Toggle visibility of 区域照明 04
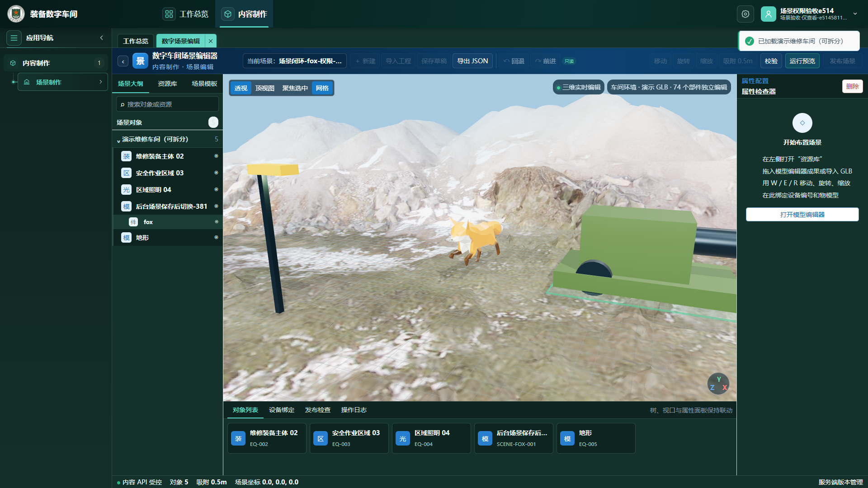Screen dimensions: 868x488 click(x=216, y=190)
